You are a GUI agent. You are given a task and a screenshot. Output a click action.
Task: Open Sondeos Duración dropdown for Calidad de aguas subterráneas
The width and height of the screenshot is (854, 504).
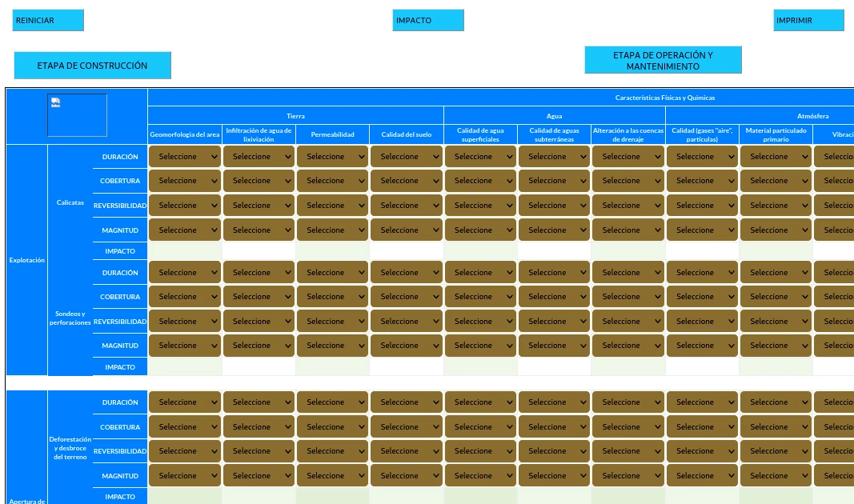point(554,273)
